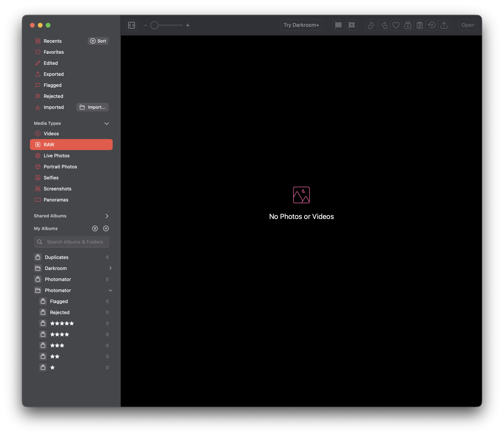Reject the current photo
The image size is (504, 436).
[352, 25]
